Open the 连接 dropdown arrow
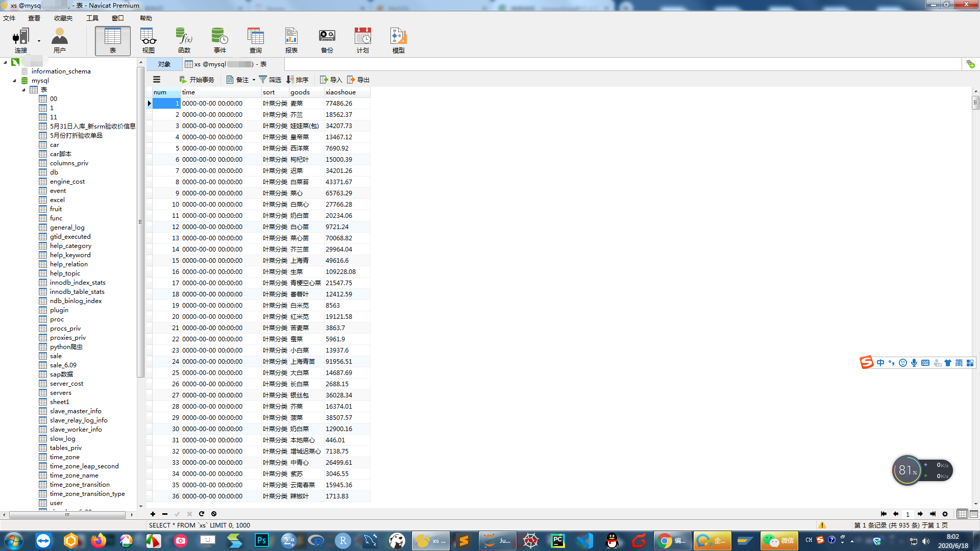Image resolution: width=980 pixels, height=551 pixels. coord(39,41)
